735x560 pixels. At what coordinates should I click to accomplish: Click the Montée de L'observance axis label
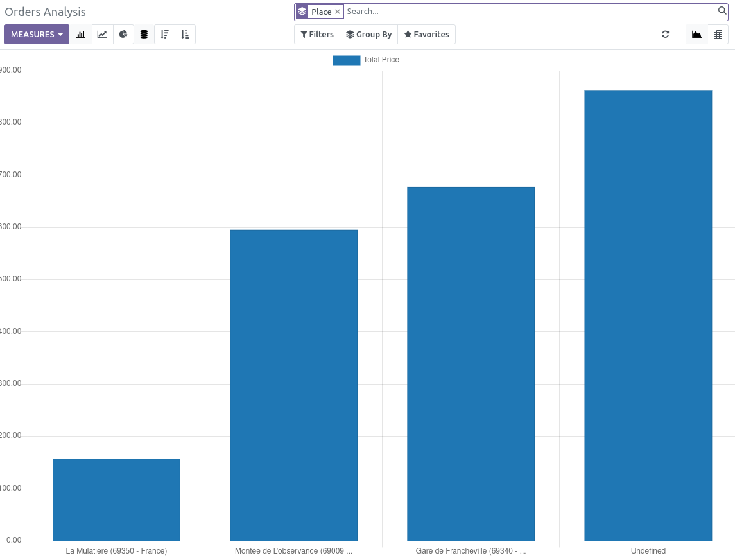click(293, 550)
